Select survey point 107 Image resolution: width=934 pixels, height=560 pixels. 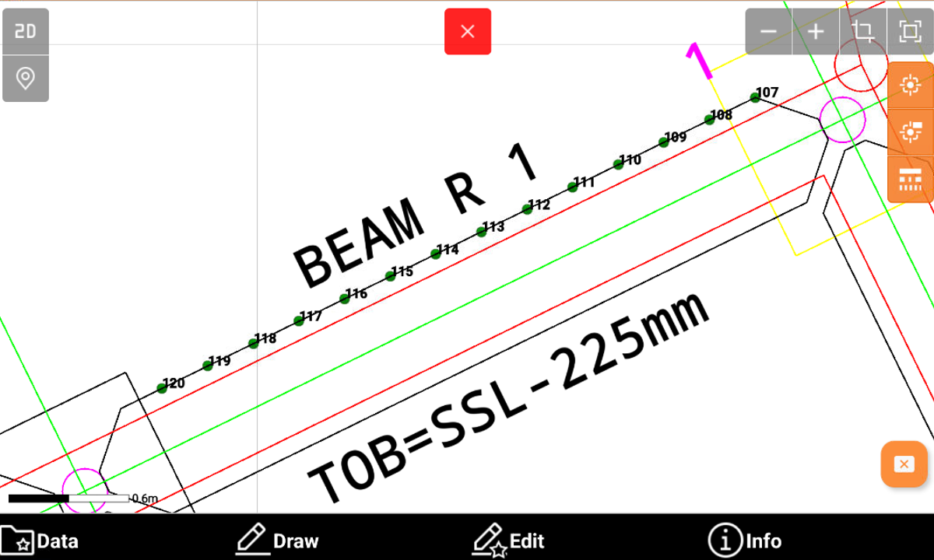coord(755,97)
